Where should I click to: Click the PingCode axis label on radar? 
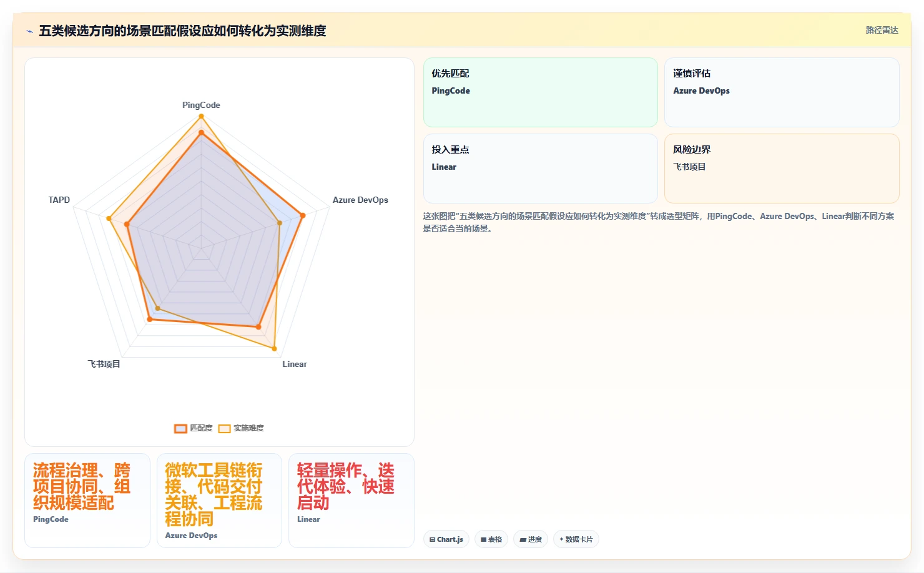coord(201,105)
